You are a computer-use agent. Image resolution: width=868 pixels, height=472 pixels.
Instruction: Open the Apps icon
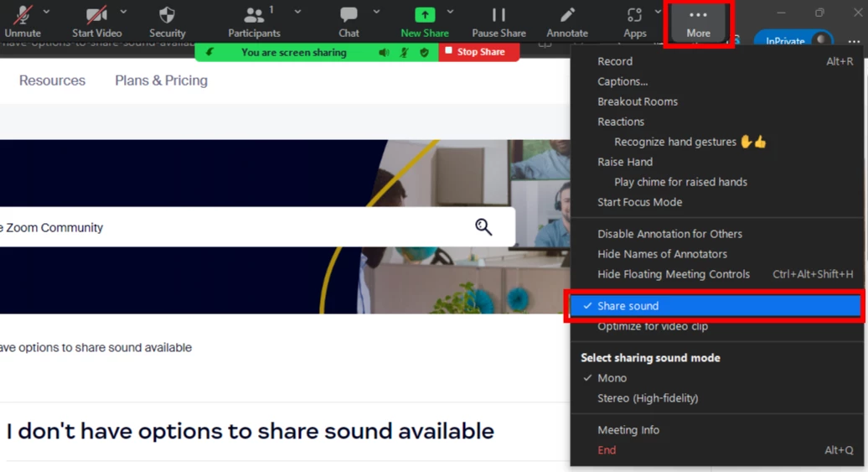pos(634,15)
